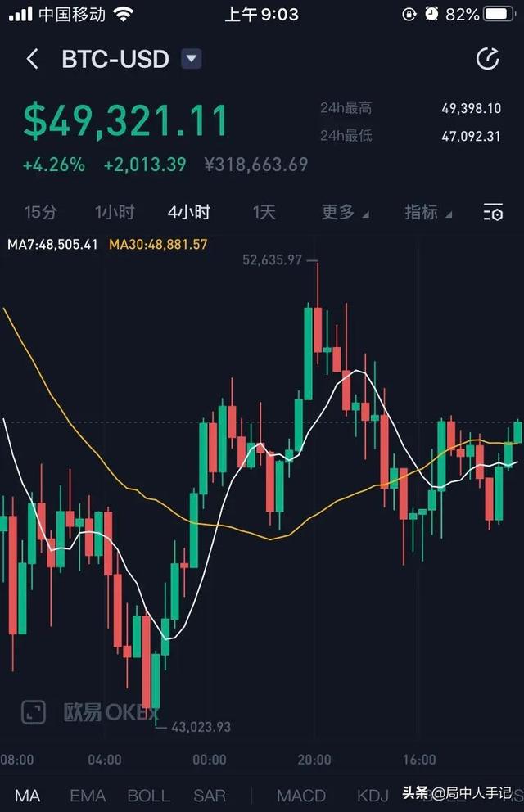Select the 1小时 timeframe

tap(115, 213)
